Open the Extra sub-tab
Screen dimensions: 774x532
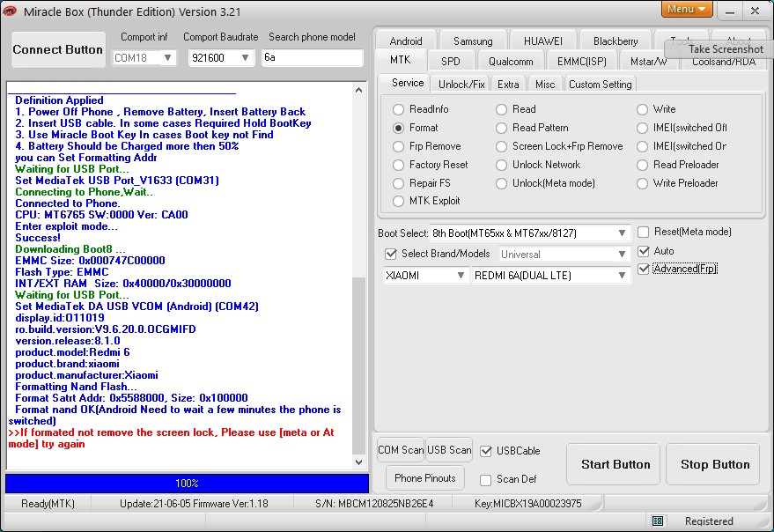(x=508, y=85)
